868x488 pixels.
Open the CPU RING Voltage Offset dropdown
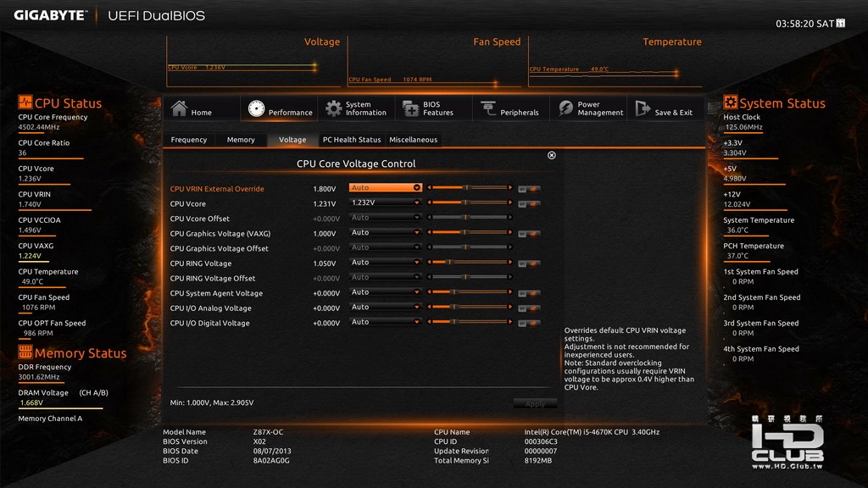point(386,277)
